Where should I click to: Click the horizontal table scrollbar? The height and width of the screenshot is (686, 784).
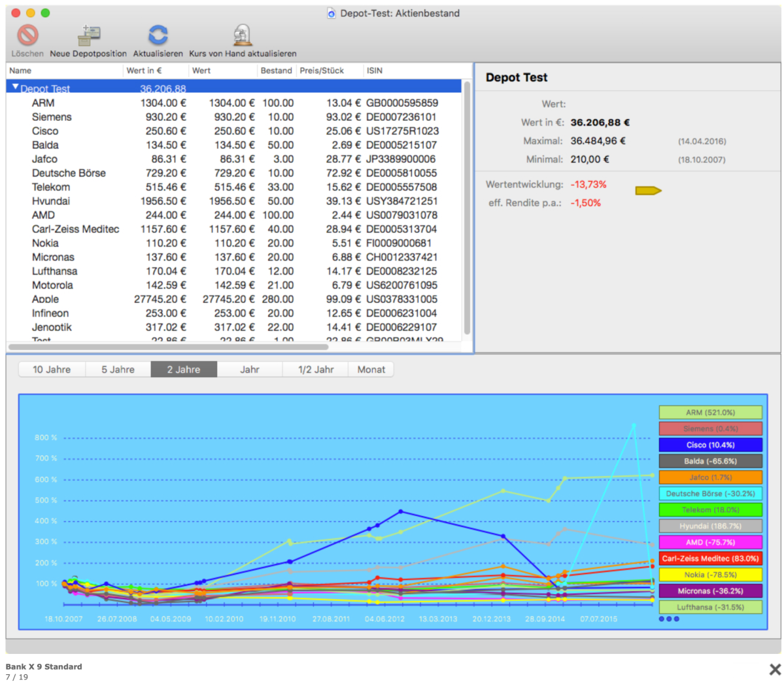coord(169,347)
